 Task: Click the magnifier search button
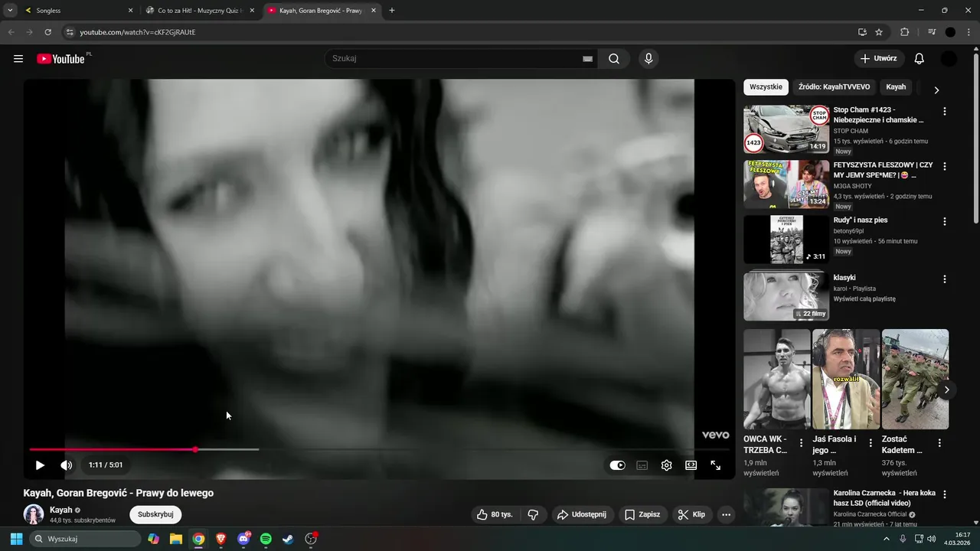point(614,59)
